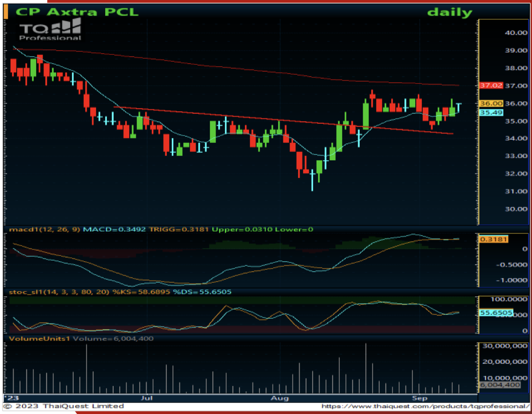Click the TRIGG=0.3181 readout
Image resolution: width=532 pixels, height=414 pixels.
[179, 230]
